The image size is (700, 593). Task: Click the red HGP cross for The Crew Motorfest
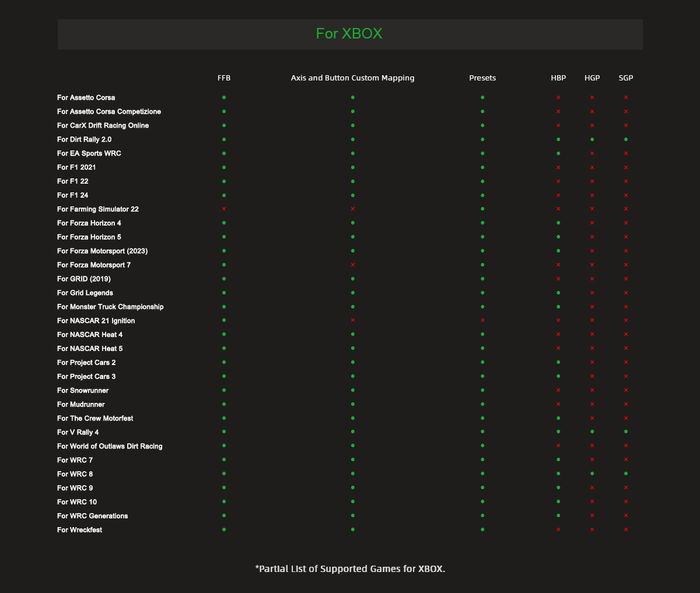(592, 418)
